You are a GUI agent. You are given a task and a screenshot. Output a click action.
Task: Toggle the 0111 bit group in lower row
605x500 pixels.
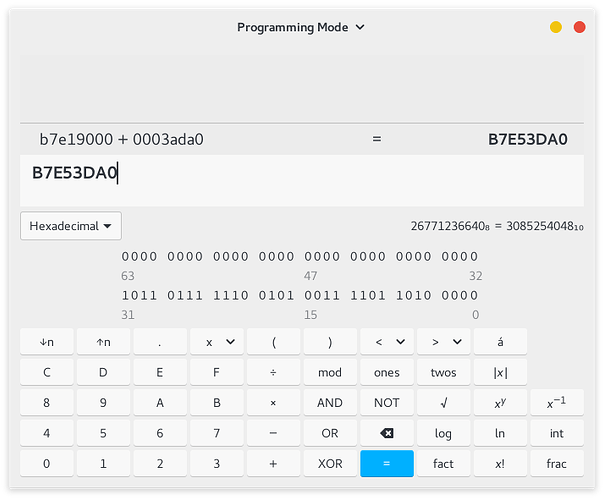[x=185, y=296]
